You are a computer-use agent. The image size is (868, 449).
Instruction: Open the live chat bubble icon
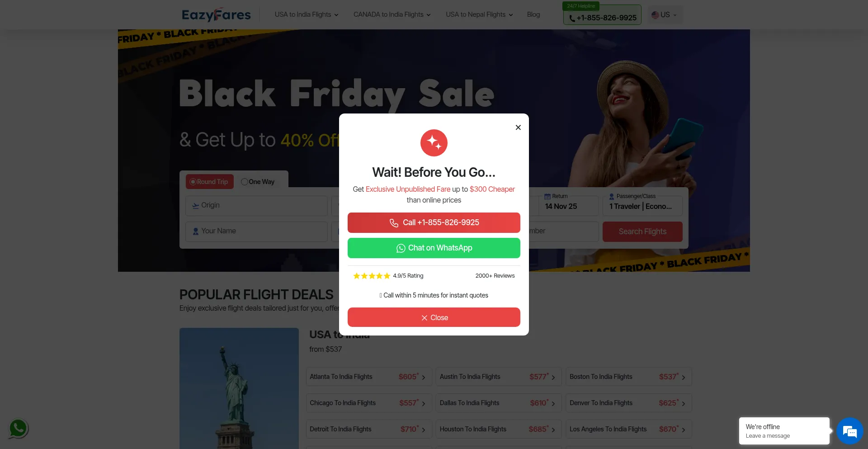pos(849,431)
